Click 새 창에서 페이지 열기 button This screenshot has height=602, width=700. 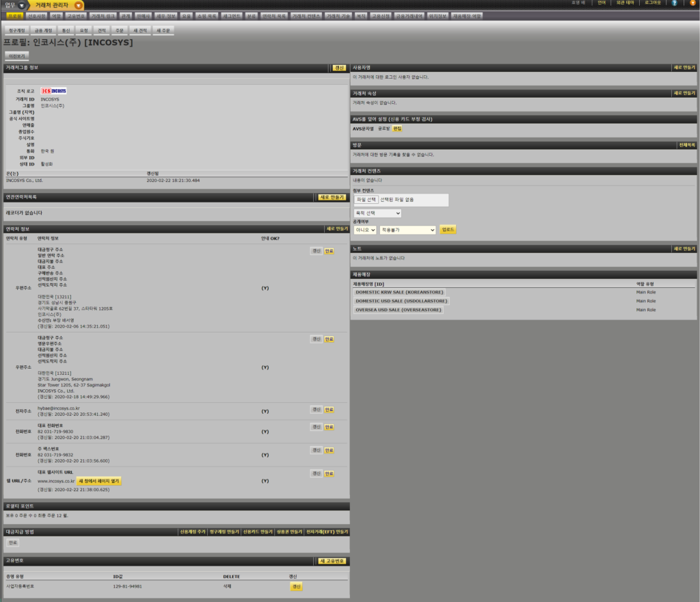coord(99,481)
